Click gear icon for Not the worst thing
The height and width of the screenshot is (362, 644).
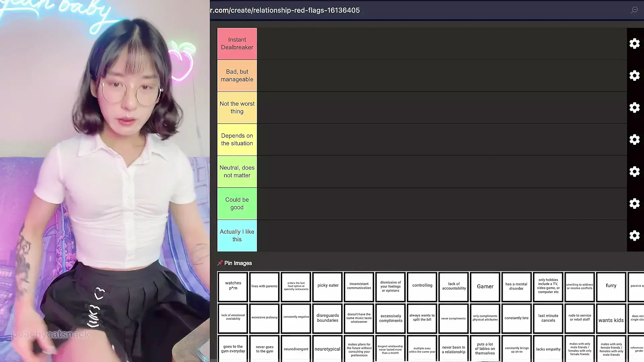click(x=634, y=108)
